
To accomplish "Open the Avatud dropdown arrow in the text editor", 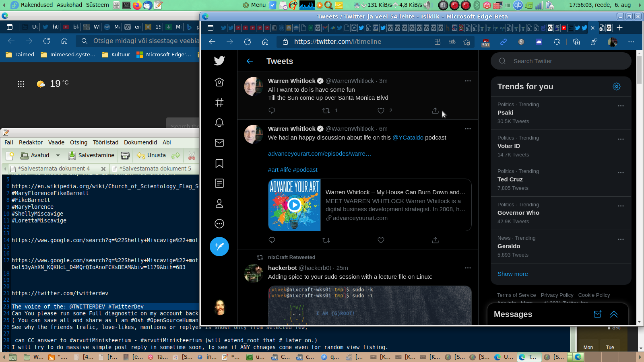I will click(58, 156).
